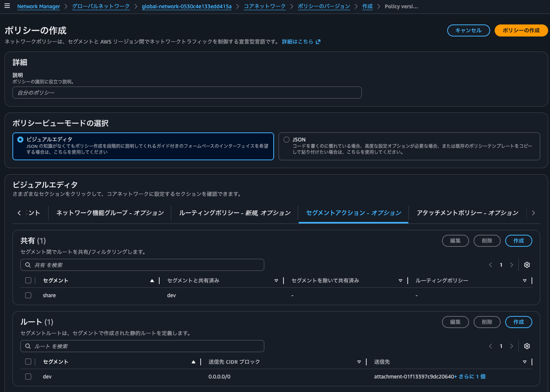This screenshot has height=392, width=550.
Task: Open 詳細はこちら external link icon
Action: point(318,41)
